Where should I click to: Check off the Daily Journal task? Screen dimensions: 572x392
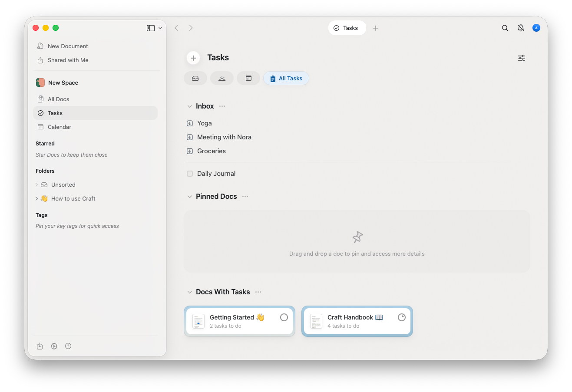coord(189,173)
